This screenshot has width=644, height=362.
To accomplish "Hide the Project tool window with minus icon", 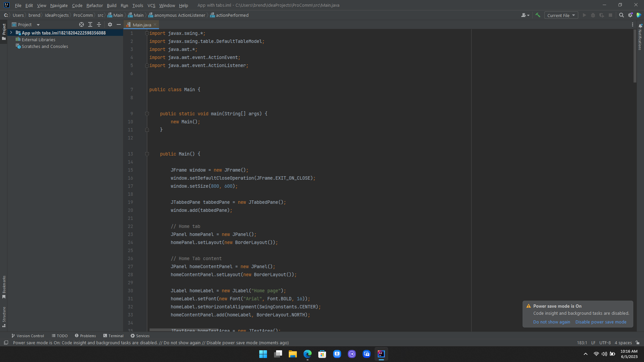I will (118, 24).
